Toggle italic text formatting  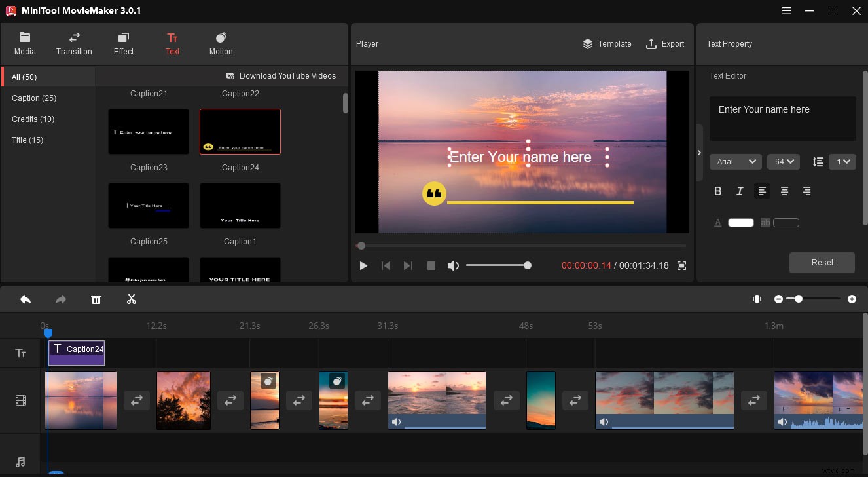pos(740,191)
